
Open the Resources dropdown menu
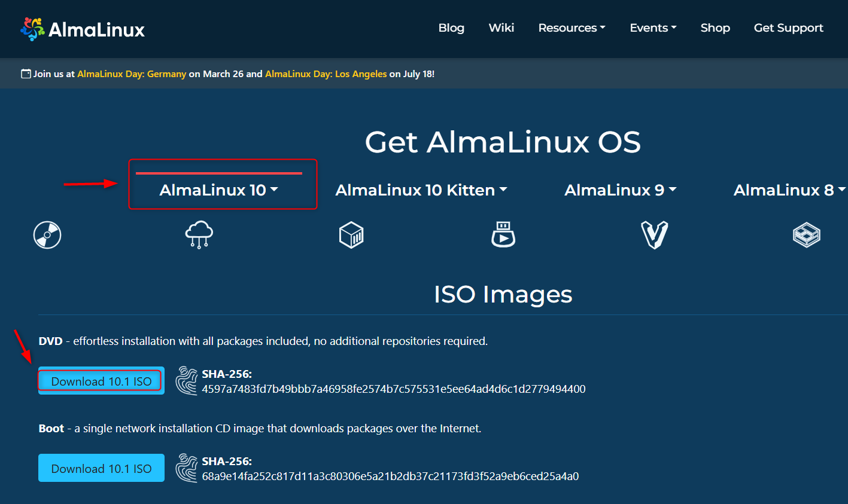571,28
